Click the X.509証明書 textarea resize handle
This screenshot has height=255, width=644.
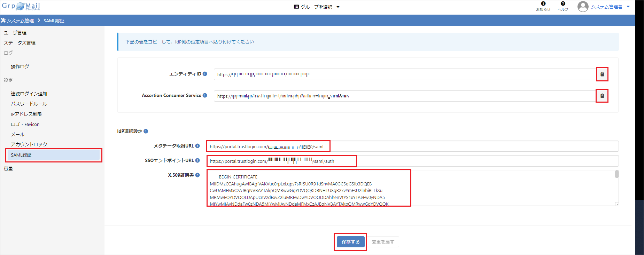617,204
